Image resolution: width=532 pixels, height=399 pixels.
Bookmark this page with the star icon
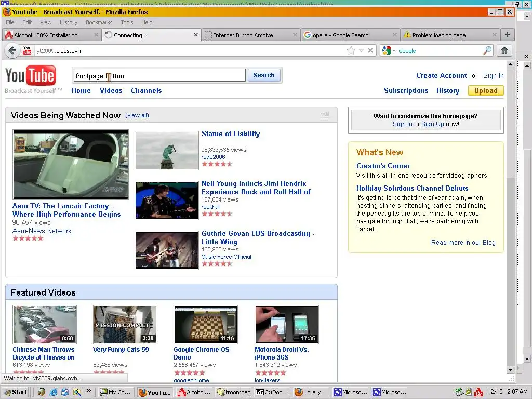tap(351, 51)
